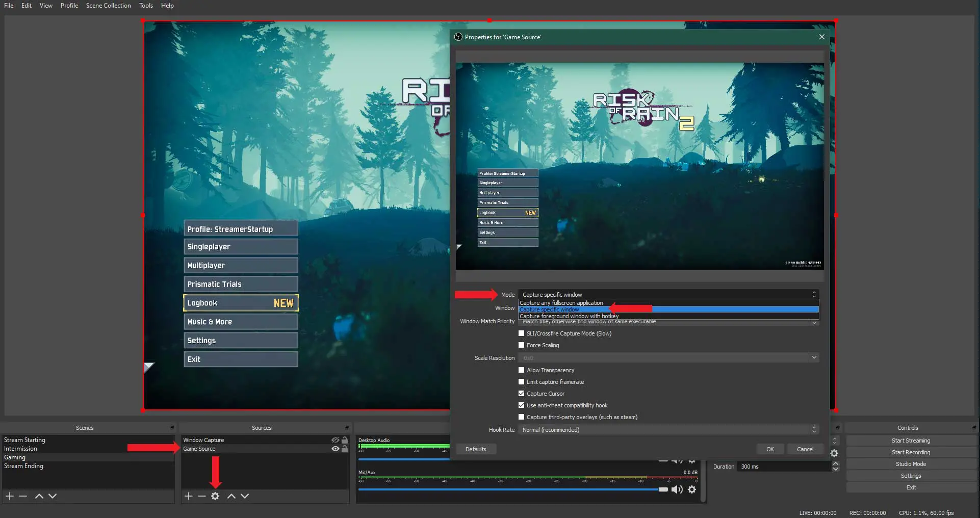
Task: Expand the Scale Resolution dropdown
Action: 814,358
